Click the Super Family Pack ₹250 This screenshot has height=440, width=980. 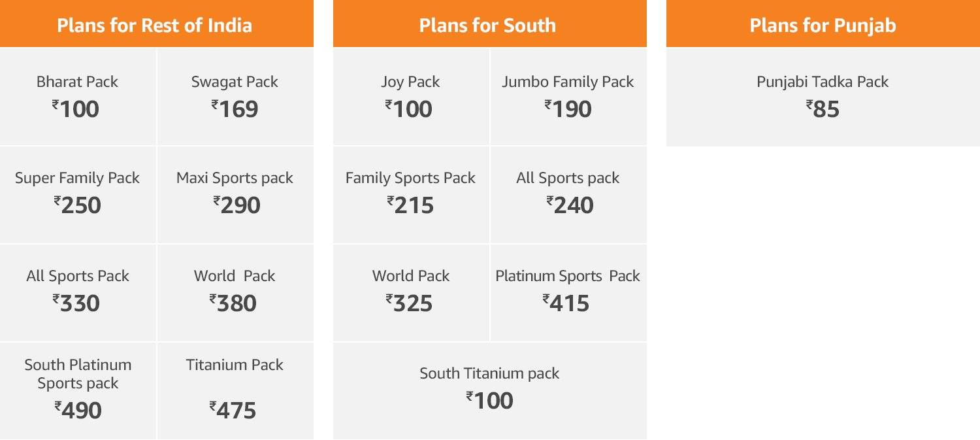tap(78, 195)
